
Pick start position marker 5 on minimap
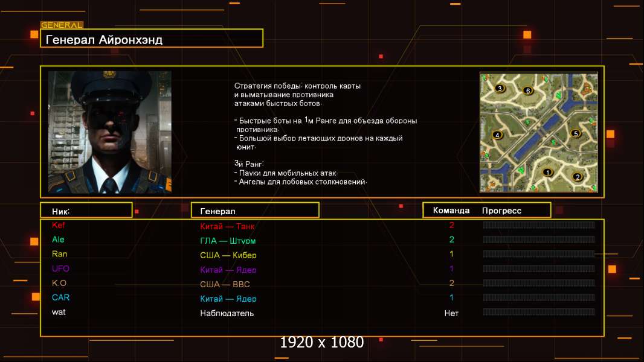[x=575, y=134]
